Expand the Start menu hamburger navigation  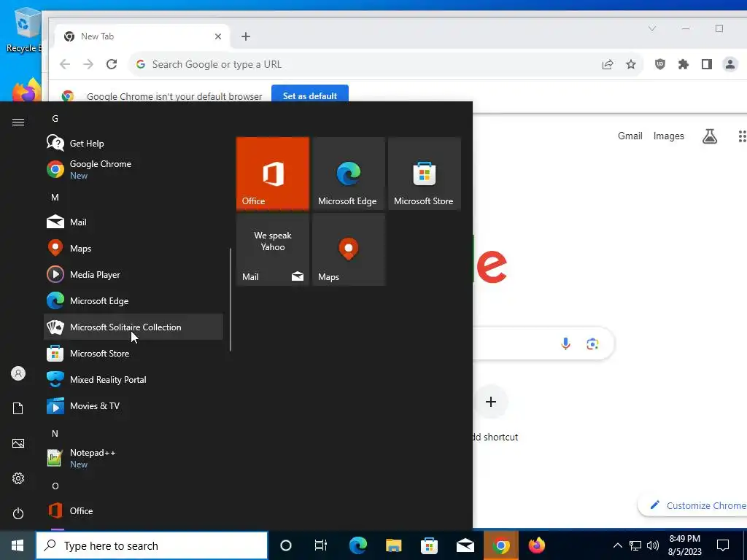point(18,122)
